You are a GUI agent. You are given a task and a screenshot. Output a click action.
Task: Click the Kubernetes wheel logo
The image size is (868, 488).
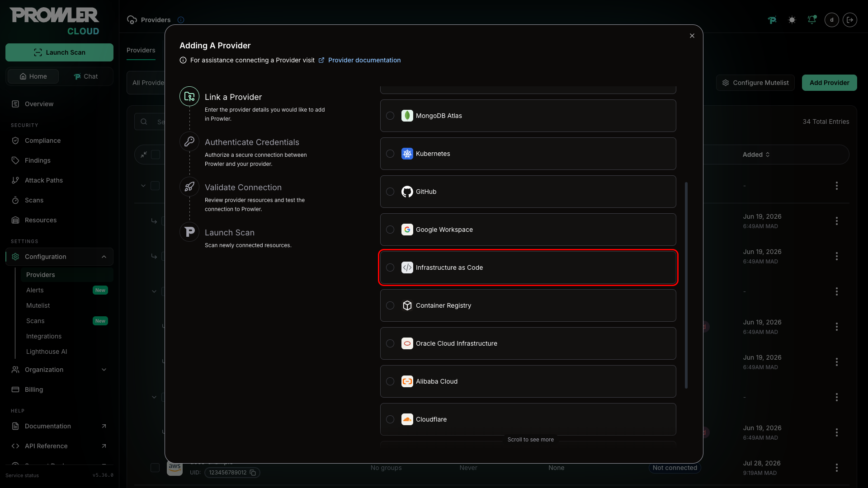tap(407, 154)
